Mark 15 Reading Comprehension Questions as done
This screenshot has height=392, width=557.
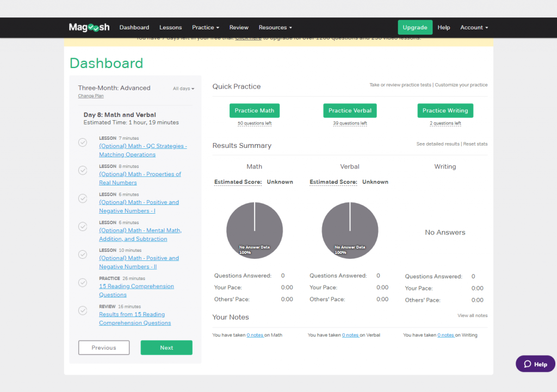click(x=83, y=282)
